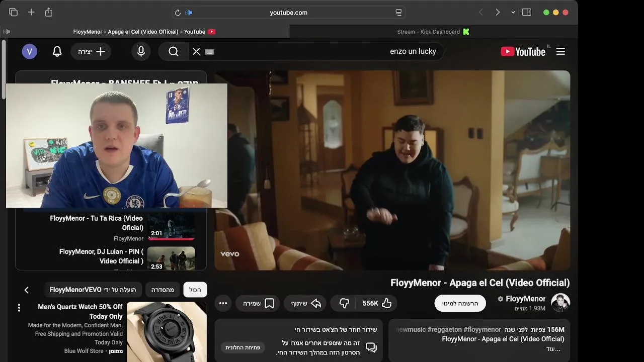Viewport: 644px width, 362px height.
Task: Open FloyyMenor - Tu Ta Rica title
Action: click(x=97, y=223)
